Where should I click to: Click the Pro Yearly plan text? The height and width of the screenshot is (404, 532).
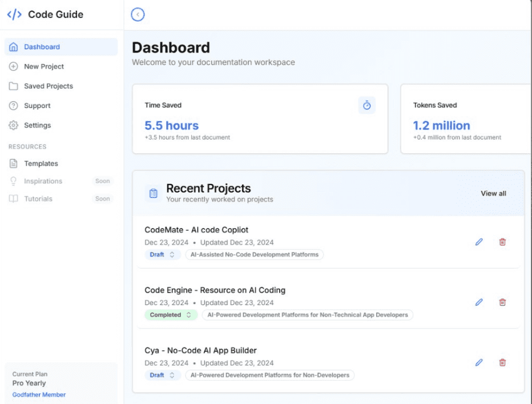(x=29, y=383)
